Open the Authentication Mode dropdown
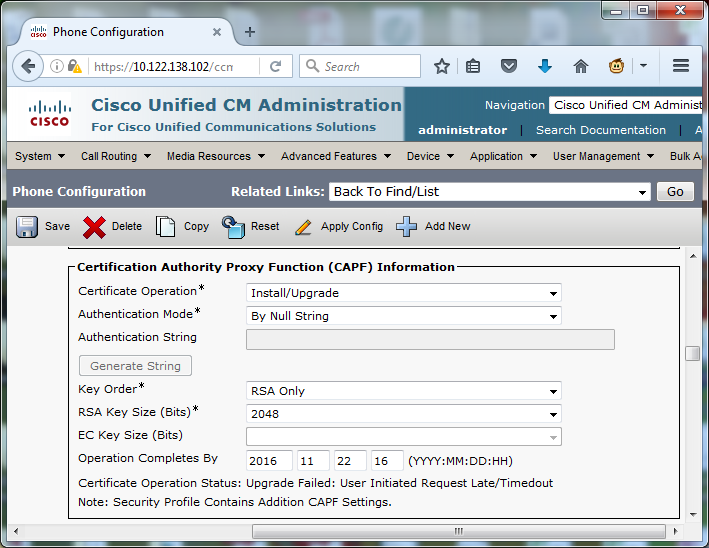 404,316
